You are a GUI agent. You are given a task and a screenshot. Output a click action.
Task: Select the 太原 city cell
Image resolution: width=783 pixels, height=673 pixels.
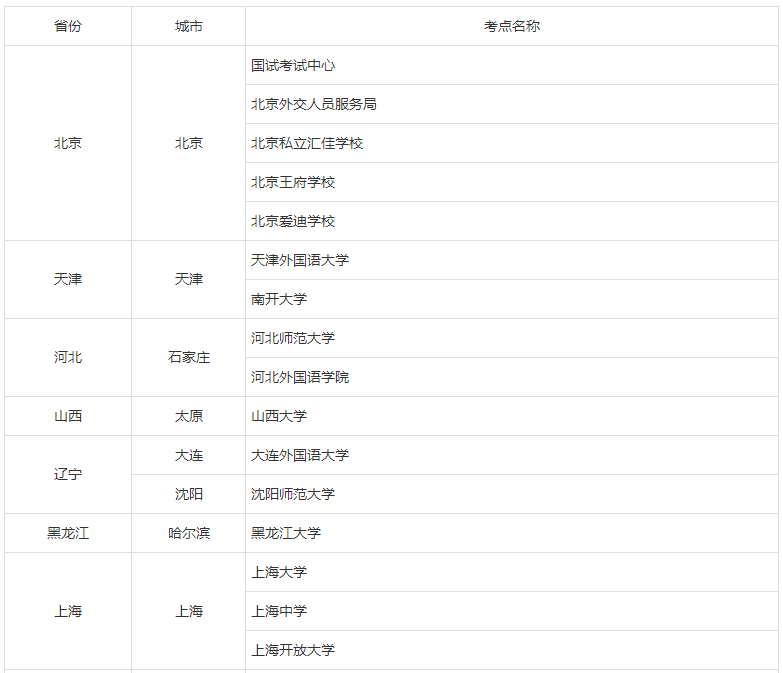189,416
